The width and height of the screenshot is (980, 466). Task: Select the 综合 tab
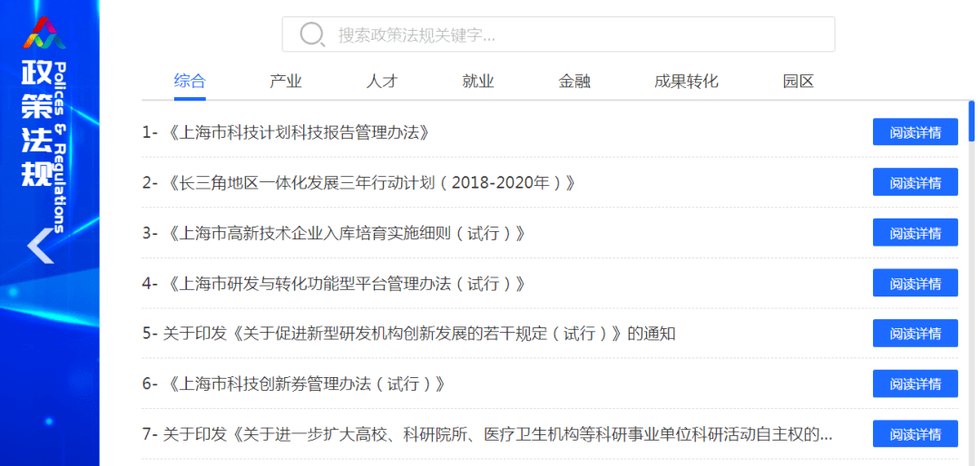[x=190, y=82]
